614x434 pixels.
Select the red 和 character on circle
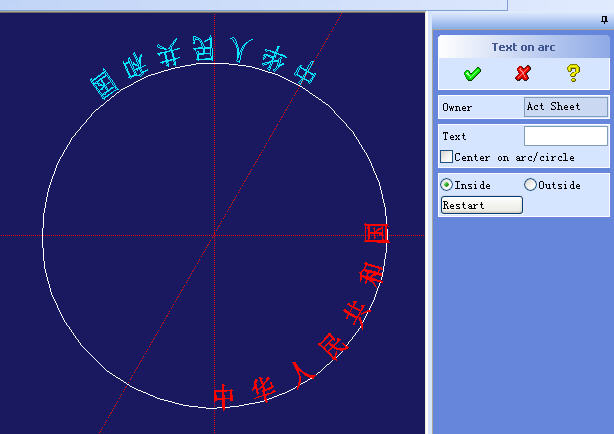[x=371, y=275]
